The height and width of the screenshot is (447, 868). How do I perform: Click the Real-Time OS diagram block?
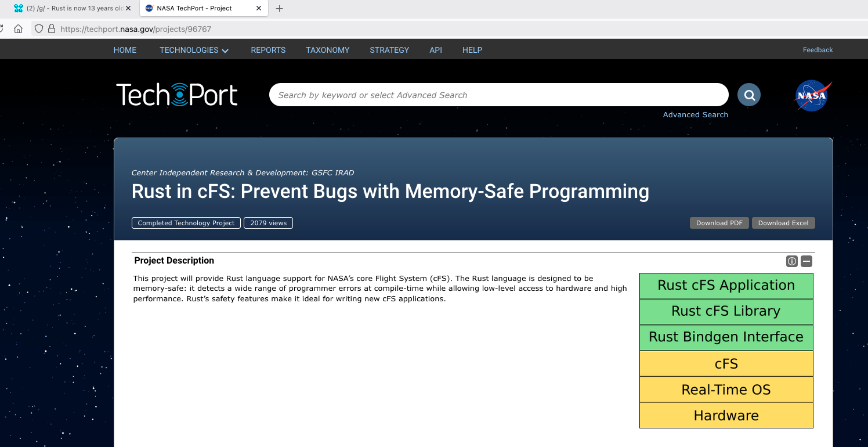(726, 389)
